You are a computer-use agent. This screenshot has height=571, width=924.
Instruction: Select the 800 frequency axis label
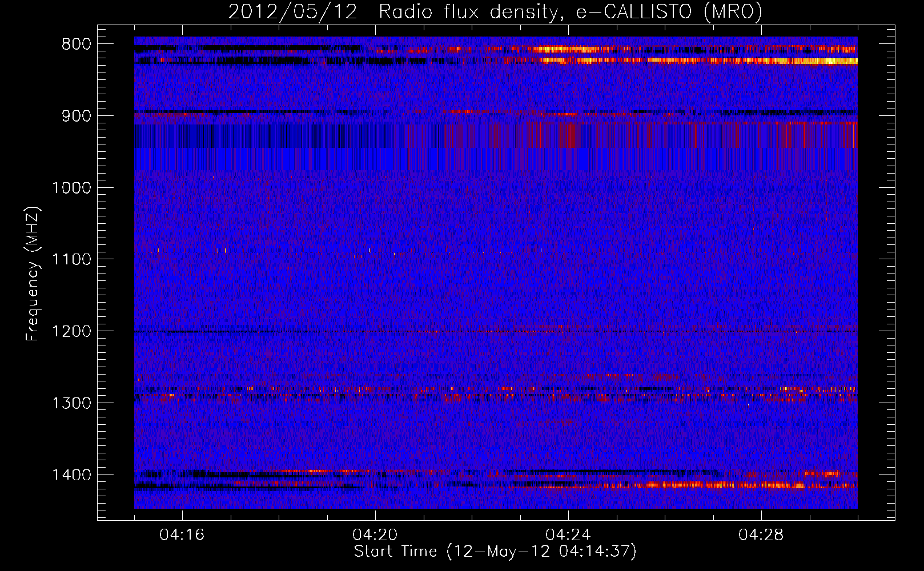(x=77, y=45)
